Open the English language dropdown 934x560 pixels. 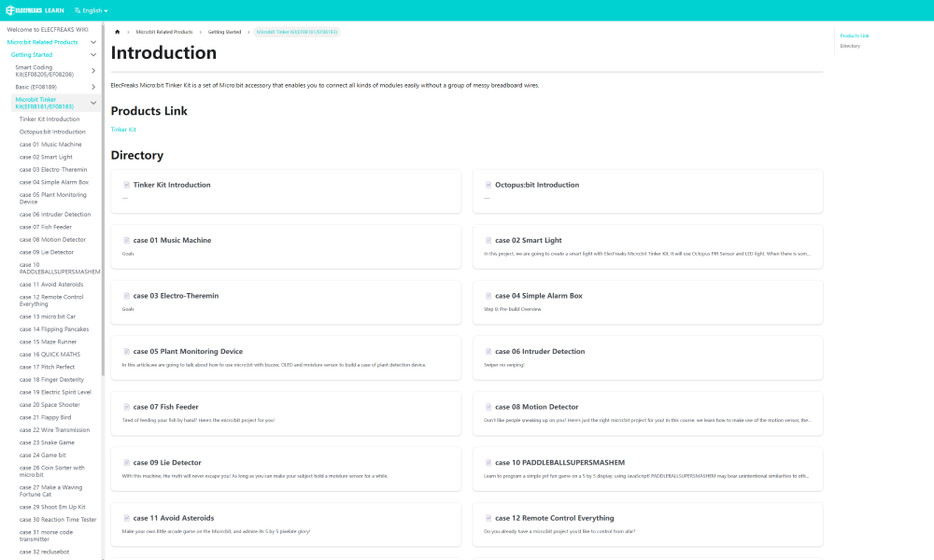pos(91,10)
